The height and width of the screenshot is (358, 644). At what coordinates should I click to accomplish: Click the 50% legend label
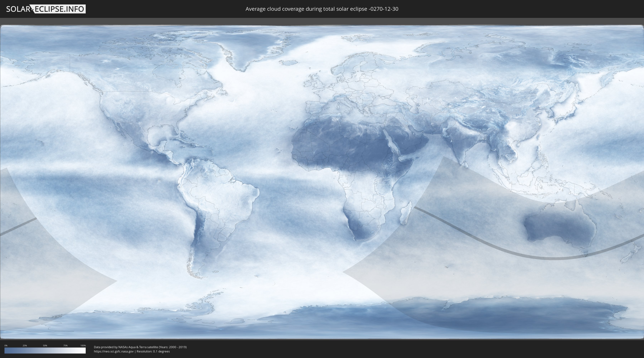[x=45, y=345]
